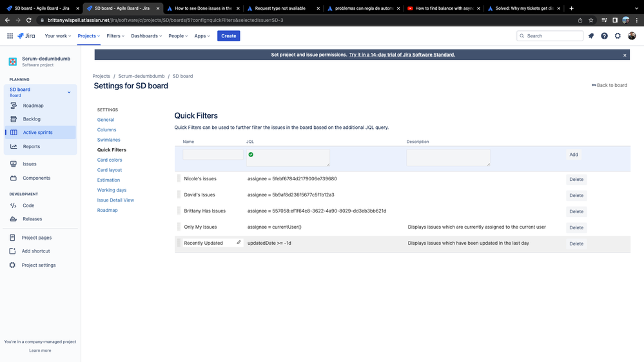This screenshot has width=644, height=362.
Task: Dismiss the permissions trial banner
Action: (625, 55)
